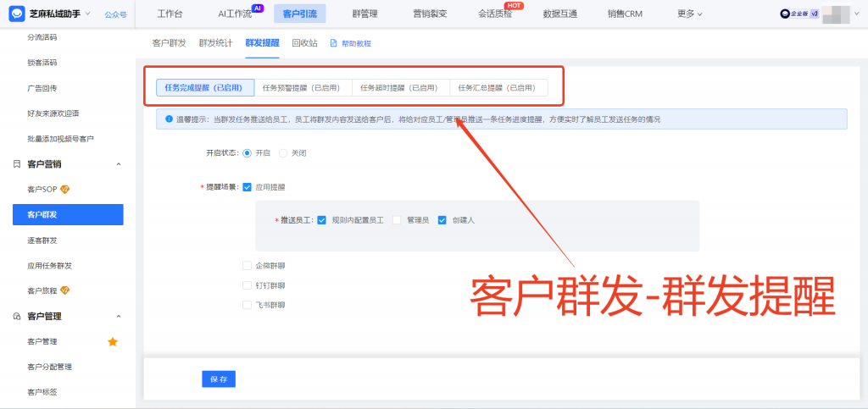868x409 pixels.
Task: Select 任务汇总提醒 (已启用) tab
Action: pyautogui.click(x=498, y=87)
